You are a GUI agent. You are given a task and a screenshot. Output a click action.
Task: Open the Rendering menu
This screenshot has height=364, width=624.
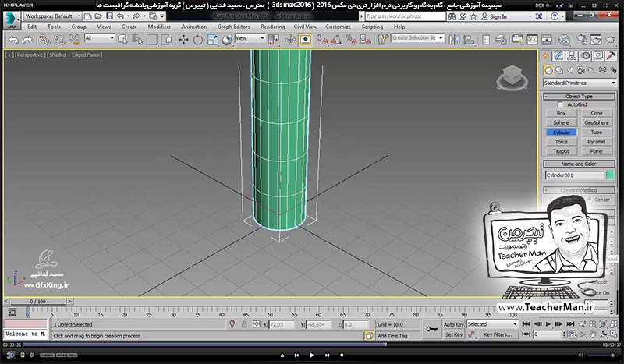click(272, 27)
